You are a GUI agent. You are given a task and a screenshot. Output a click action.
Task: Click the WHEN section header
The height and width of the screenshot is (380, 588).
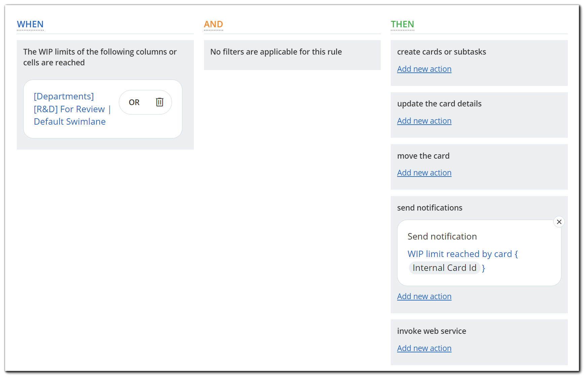(30, 24)
